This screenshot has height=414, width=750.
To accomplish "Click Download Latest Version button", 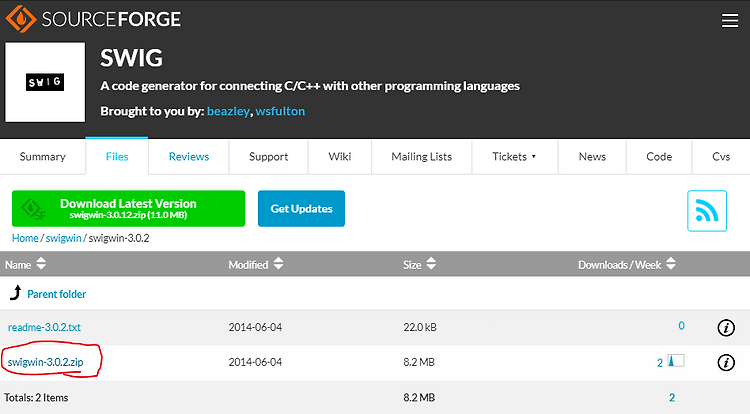I will point(128,208).
